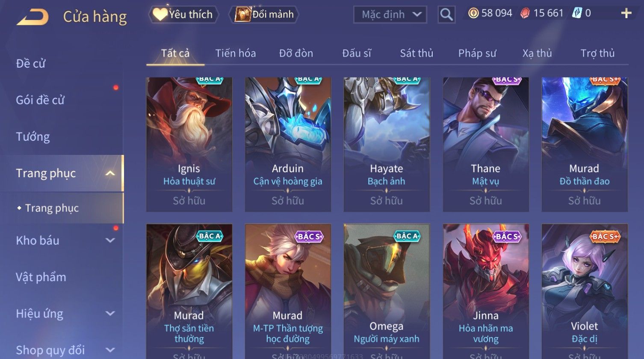Tap the golden back arrow icon
The width and height of the screenshot is (644, 359).
(32, 17)
